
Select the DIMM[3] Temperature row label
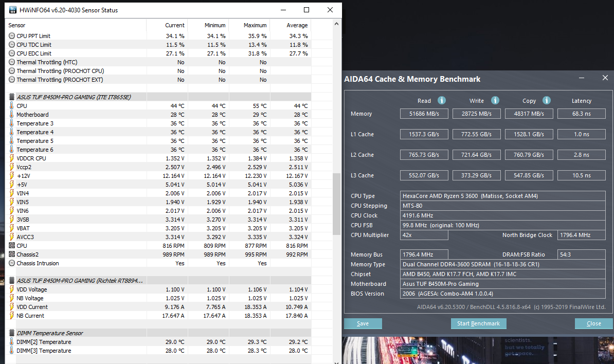44,351
